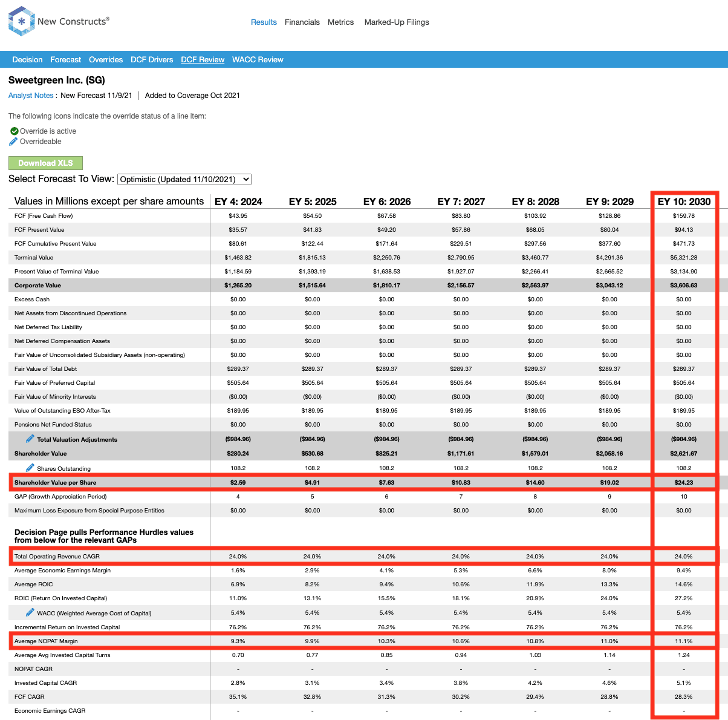Click the pencil icon for WACC row
This screenshot has width=728, height=720.
[30, 612]
